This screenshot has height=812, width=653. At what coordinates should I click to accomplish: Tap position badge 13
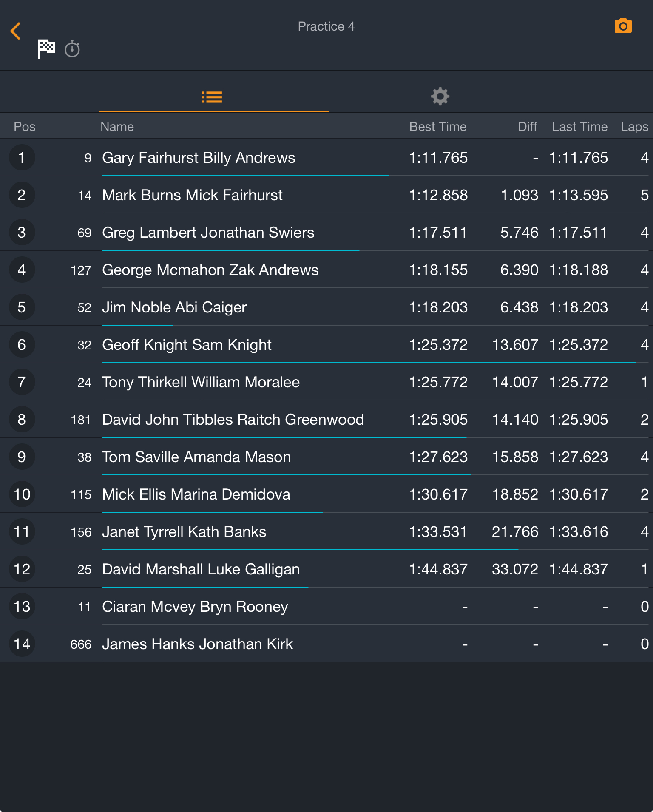22,607
